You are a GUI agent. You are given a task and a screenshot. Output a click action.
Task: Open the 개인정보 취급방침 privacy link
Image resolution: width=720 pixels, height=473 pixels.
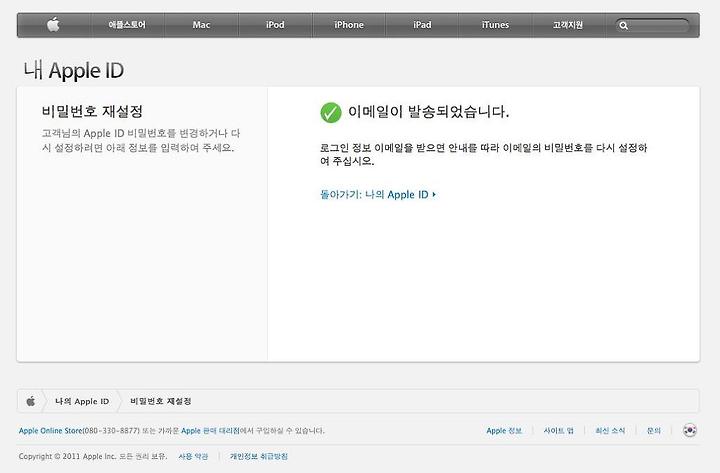pos(259,456)
